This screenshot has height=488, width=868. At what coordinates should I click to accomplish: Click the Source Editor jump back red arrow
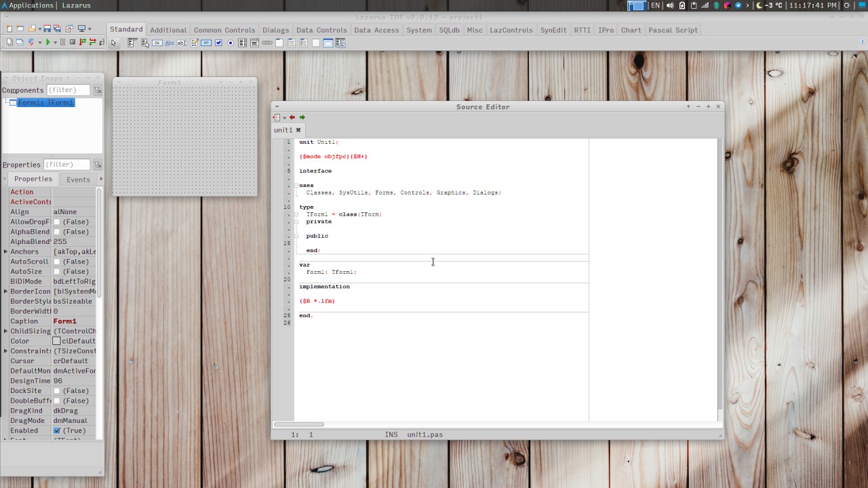pos(292,117)
